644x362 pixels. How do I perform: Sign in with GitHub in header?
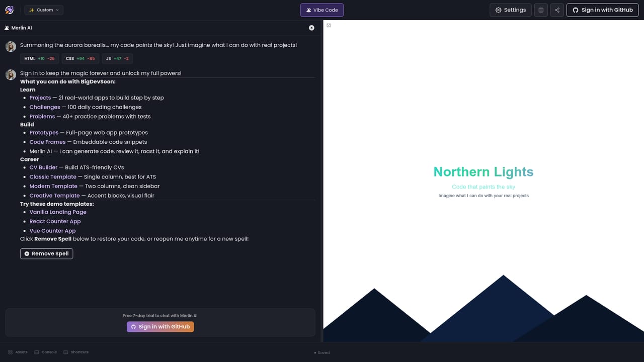[603, 10]
